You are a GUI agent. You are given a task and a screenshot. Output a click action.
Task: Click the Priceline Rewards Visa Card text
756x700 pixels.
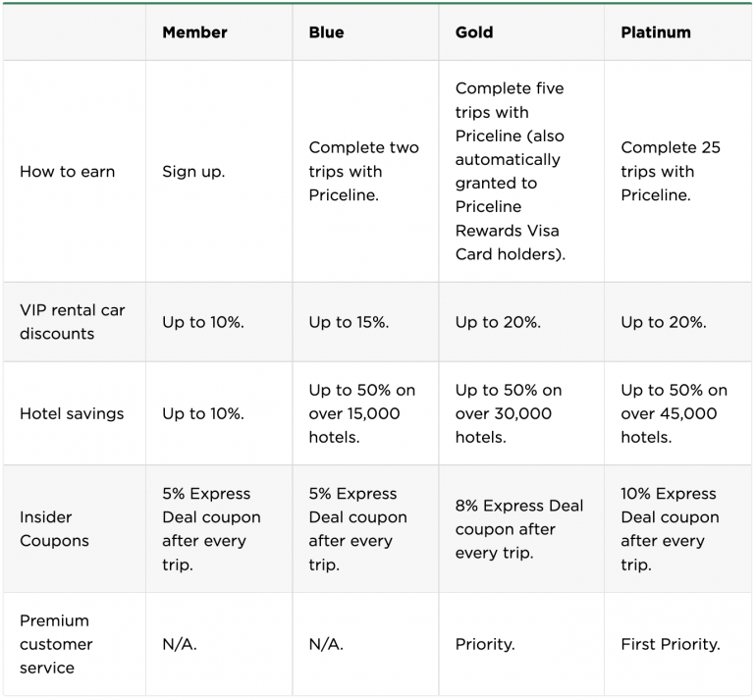tap(506, 231)
